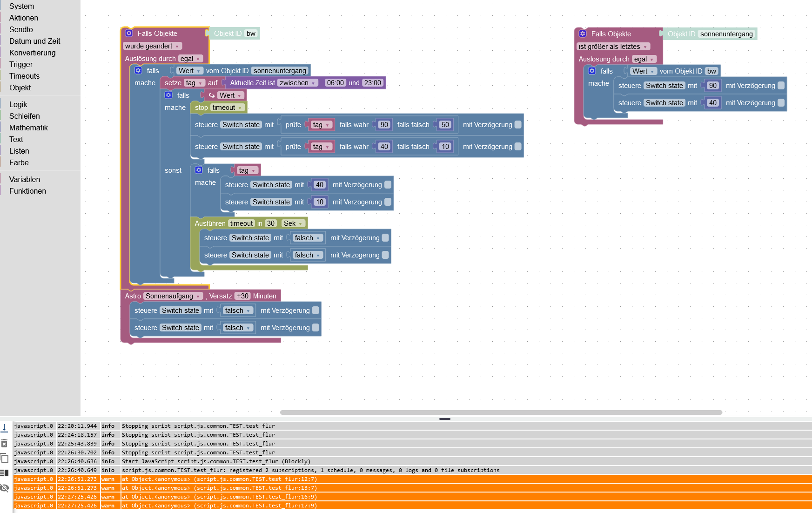
Task: Open Logik toolbox category
Action: [x=18, y=104]
